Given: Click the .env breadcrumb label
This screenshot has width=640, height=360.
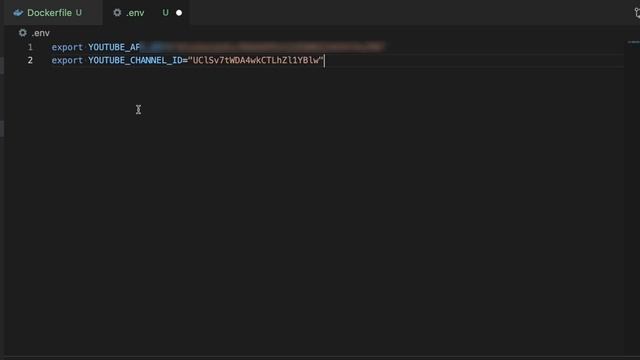Looking at the screenshot, I should (40, 33).
